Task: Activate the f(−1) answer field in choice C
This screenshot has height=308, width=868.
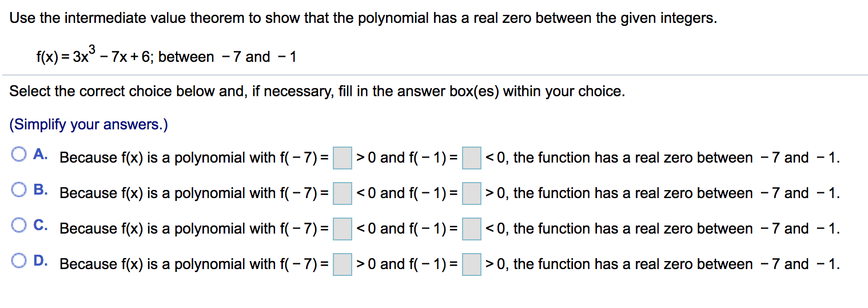Action: tap(472, 228)
